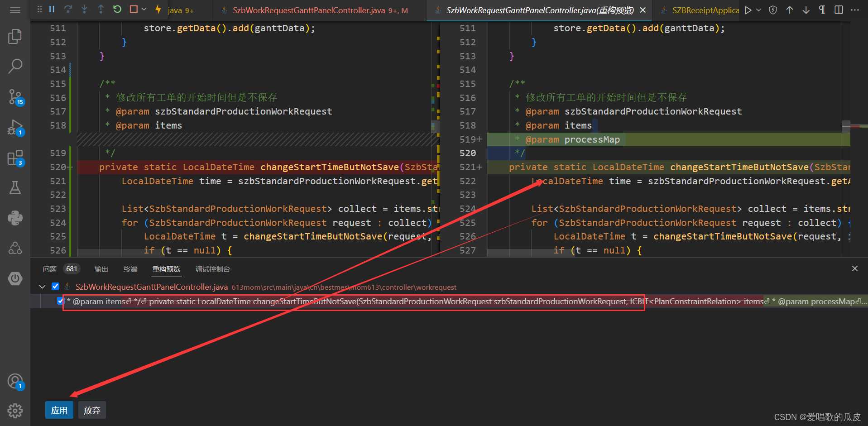Click the debug Step Out icon
The height and width of the screenshot is (426, 868).
coord(101,9)
